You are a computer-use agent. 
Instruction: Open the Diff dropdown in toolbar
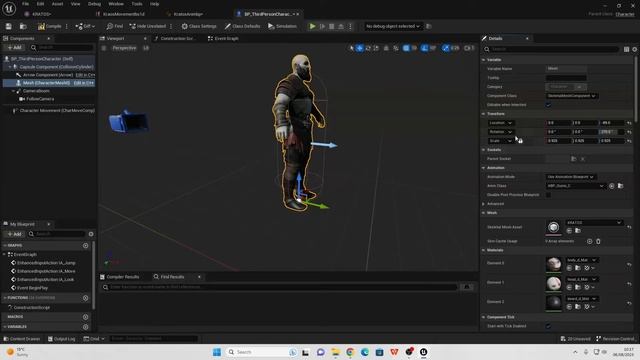pyautogui.click(x=85, y=26)
